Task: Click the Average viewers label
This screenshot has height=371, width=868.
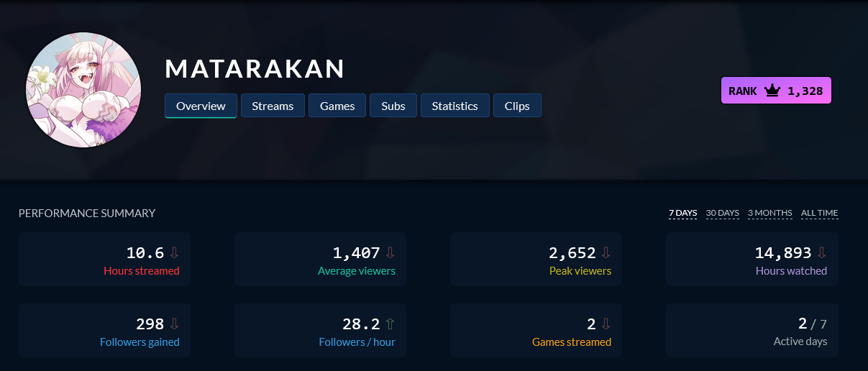Action: 357,271
